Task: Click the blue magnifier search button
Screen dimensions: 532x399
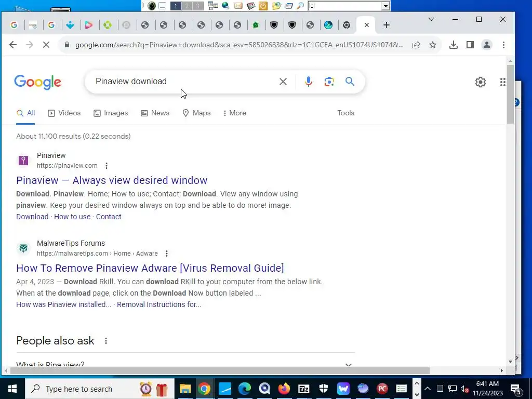Action: (350, 82)
